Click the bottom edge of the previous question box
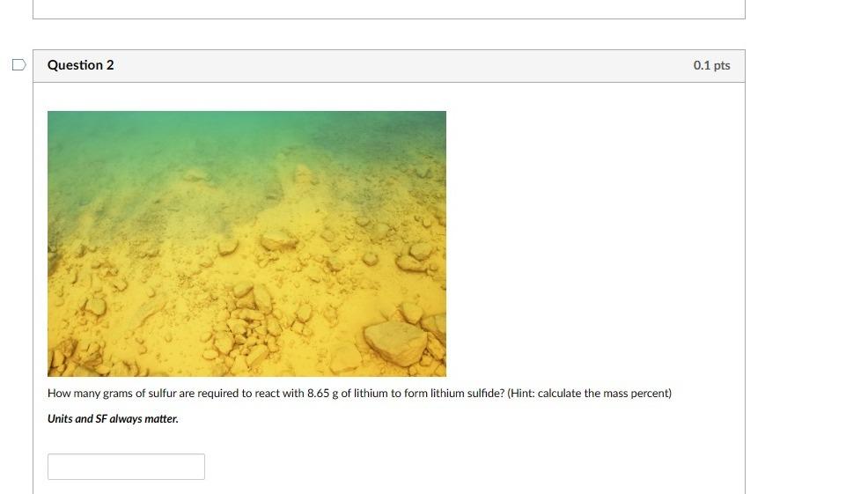 (388, 18)
